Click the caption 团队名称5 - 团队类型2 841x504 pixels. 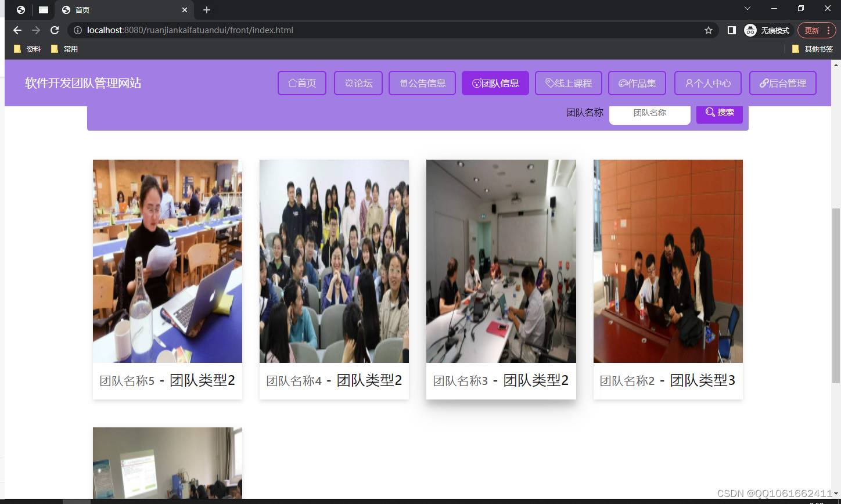coord(167,380)
